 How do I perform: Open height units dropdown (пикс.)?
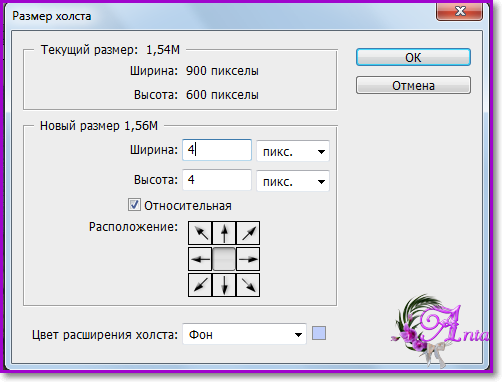click(293, 181)
